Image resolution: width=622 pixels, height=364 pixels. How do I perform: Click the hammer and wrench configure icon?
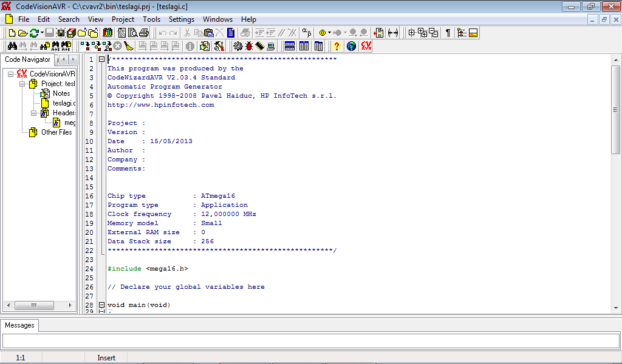pos(219,46)
